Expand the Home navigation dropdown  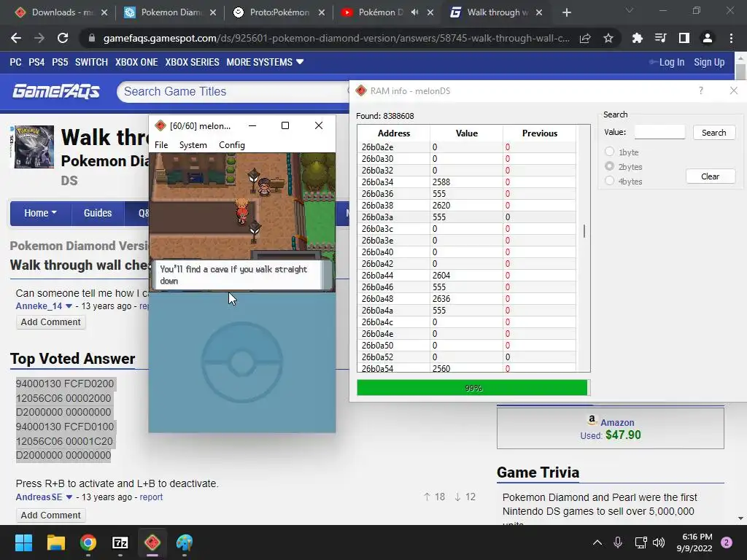pos(41,213)
